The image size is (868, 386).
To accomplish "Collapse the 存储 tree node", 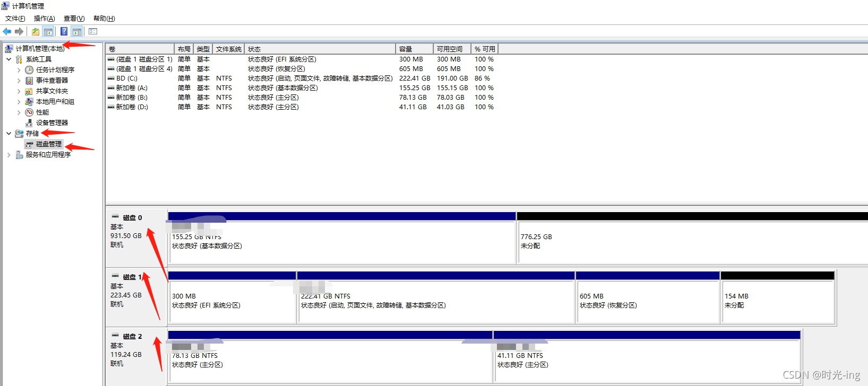I will (x=8, y=134).
